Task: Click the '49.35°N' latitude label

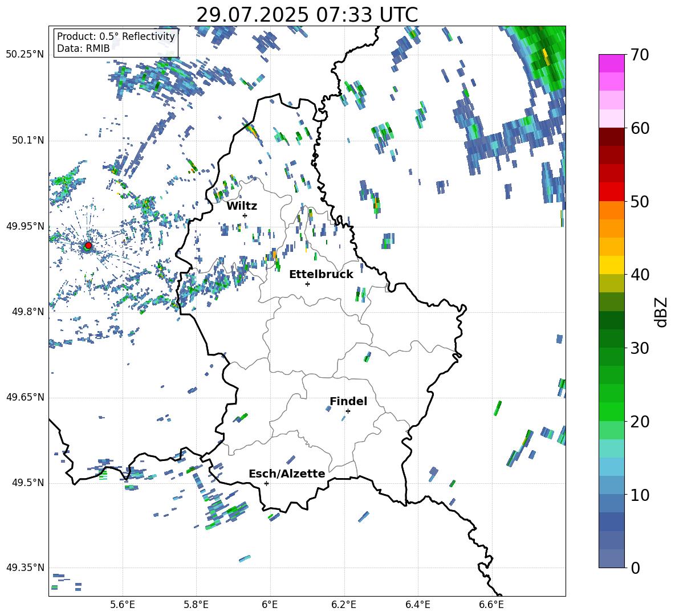Action: tap(25, 568)
